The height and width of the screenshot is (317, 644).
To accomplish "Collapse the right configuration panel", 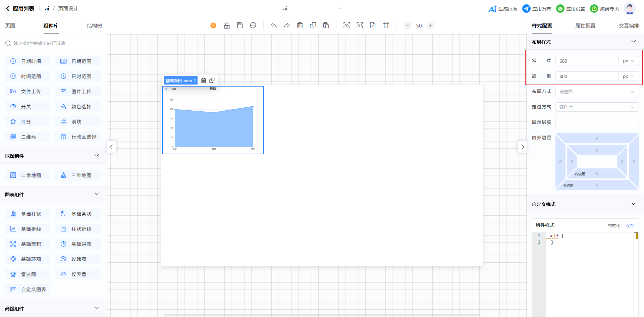I will [x=522, y=147].
